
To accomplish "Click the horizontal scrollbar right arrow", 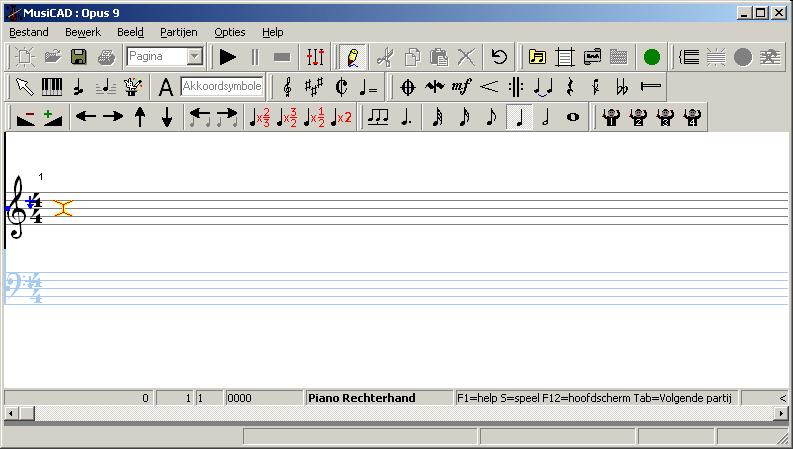I will [x=782, y=414].
